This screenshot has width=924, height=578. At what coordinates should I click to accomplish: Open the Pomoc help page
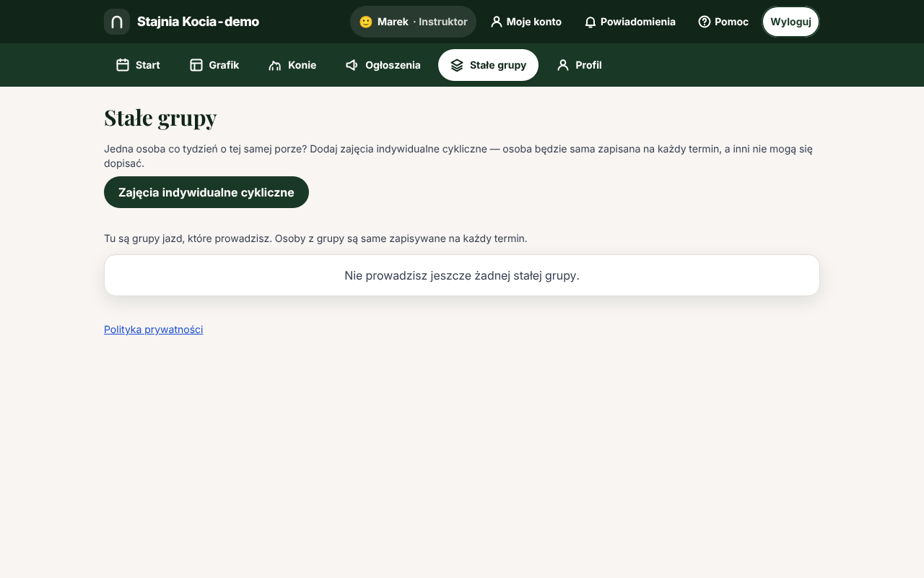click(x=723, y=22)
